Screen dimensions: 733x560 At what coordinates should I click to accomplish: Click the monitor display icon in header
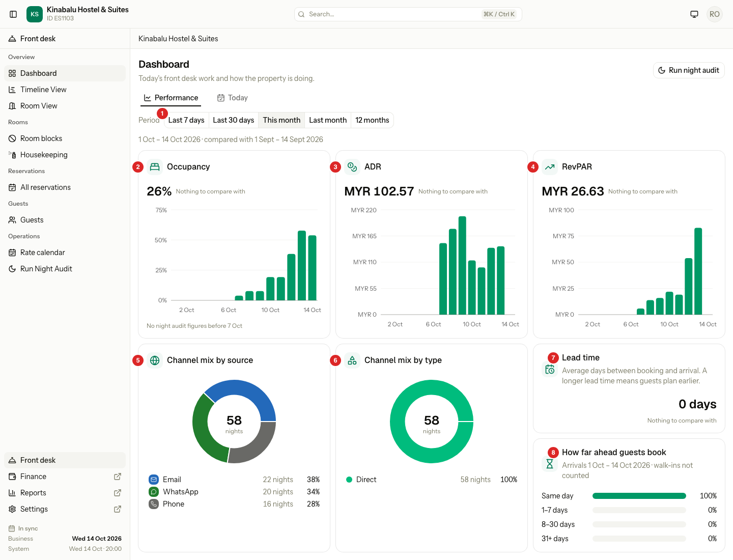tap(694, 14)
